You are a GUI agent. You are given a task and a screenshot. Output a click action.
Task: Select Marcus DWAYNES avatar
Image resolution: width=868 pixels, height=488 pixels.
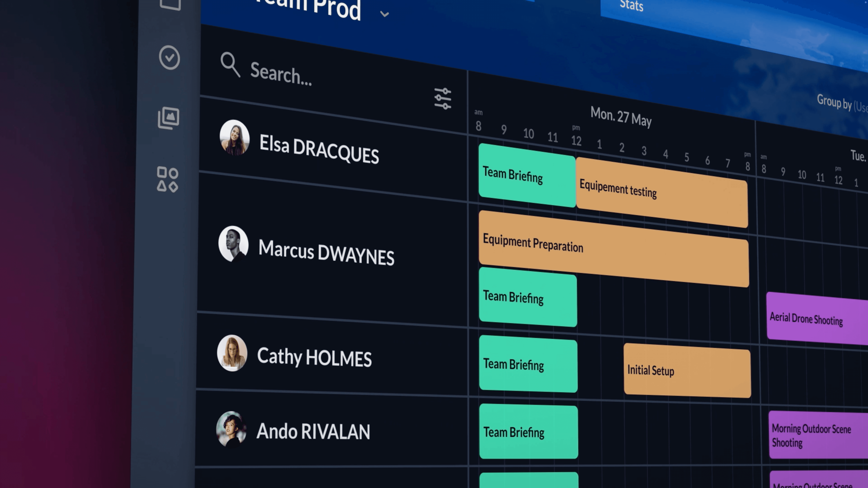click(233, 244)
